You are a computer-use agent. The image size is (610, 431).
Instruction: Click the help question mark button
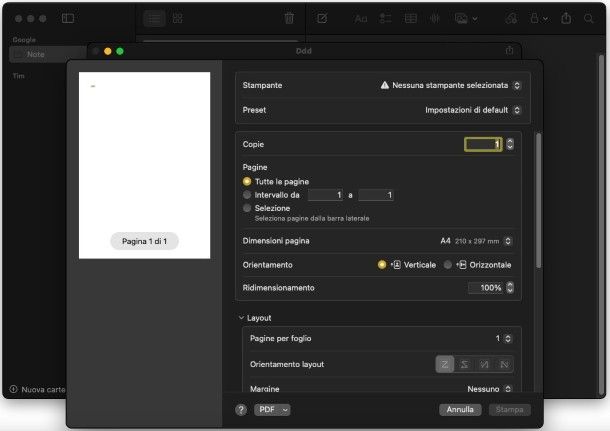click(241, 410)
